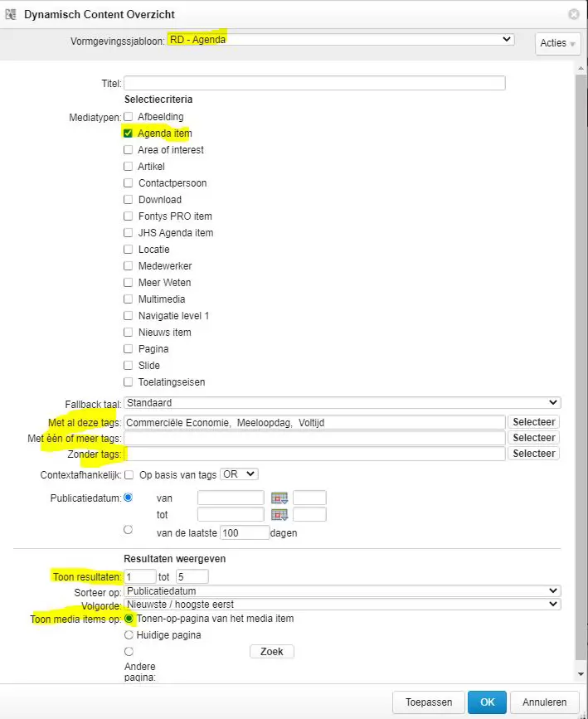Click the dialog icon in title bar
Viewport: 588px width, 719px height.
(12, 14)
